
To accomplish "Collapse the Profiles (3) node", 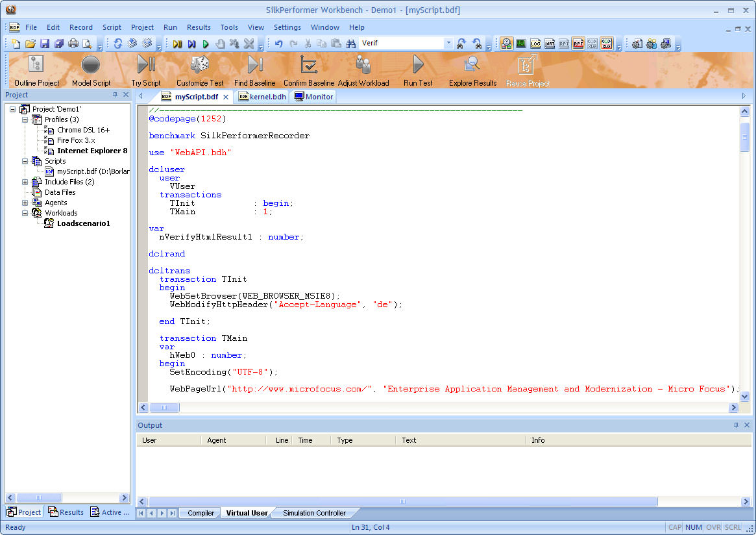I will [x=25, y=119].
